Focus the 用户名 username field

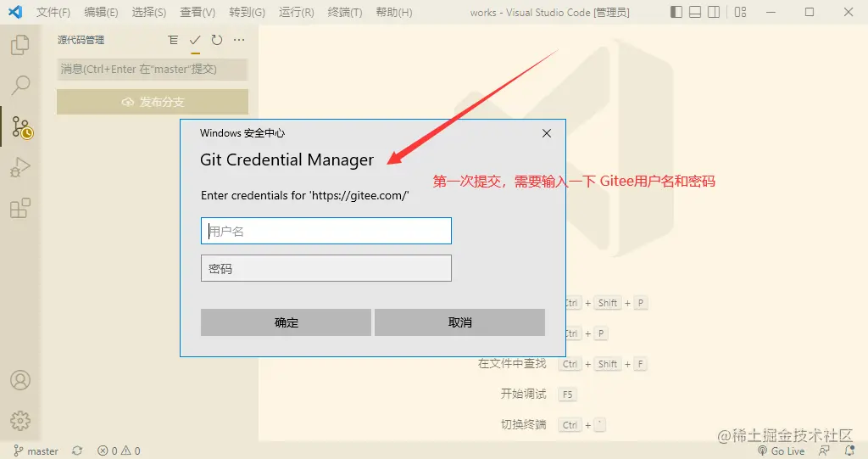326,231
